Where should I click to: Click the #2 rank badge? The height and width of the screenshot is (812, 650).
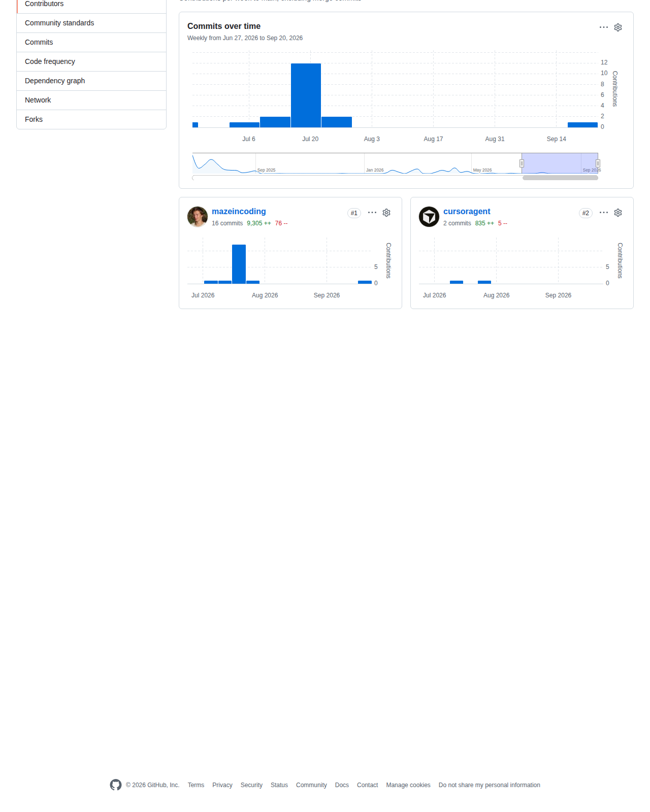pos(586,213)
